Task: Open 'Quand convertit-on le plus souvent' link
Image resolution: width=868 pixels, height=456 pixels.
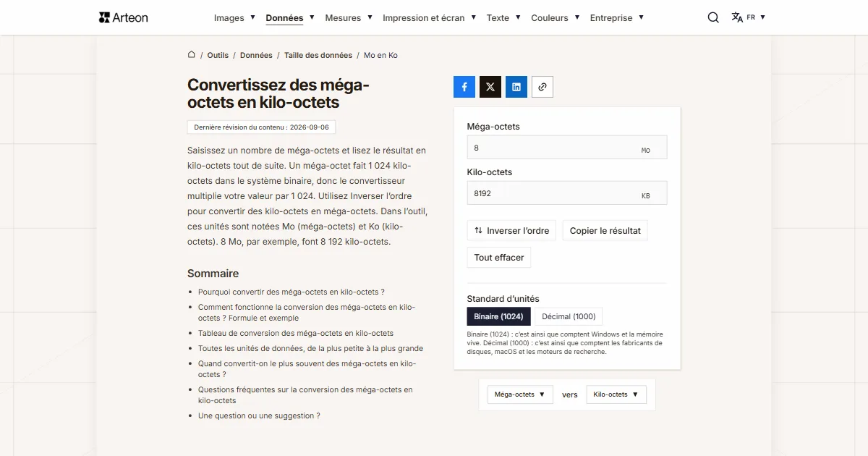Action: pos(307,369)
